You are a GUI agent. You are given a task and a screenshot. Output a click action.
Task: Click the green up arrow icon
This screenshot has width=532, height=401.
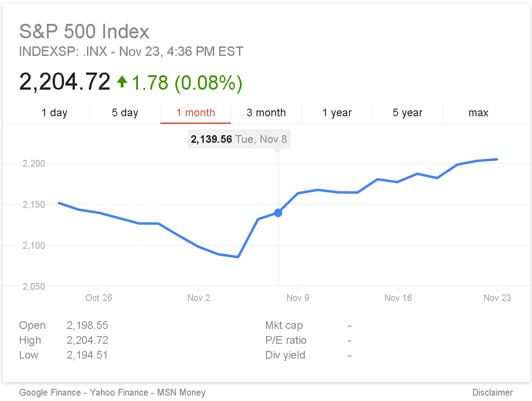tap(122, 82)
